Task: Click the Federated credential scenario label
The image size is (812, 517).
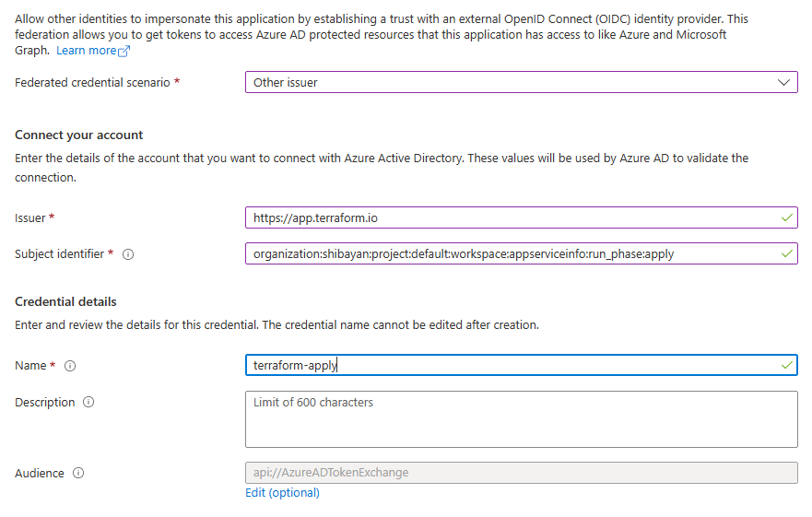Action: click(92, 82)
